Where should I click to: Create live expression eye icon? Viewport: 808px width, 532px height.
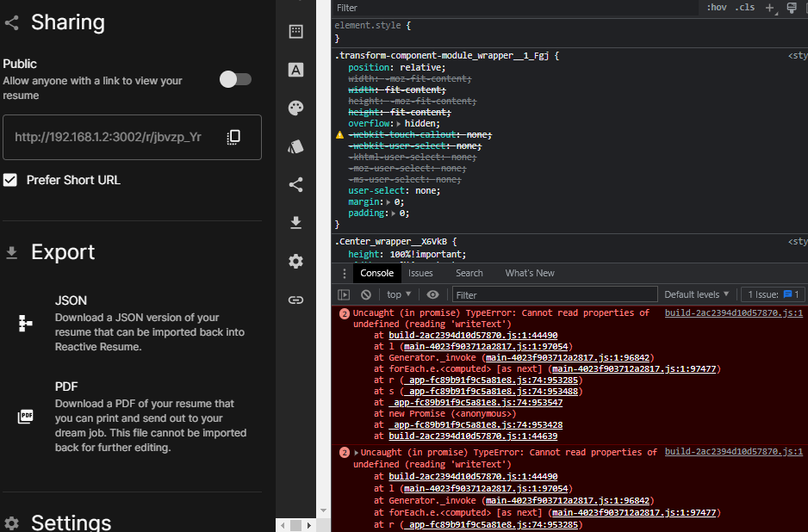point(432,294)
